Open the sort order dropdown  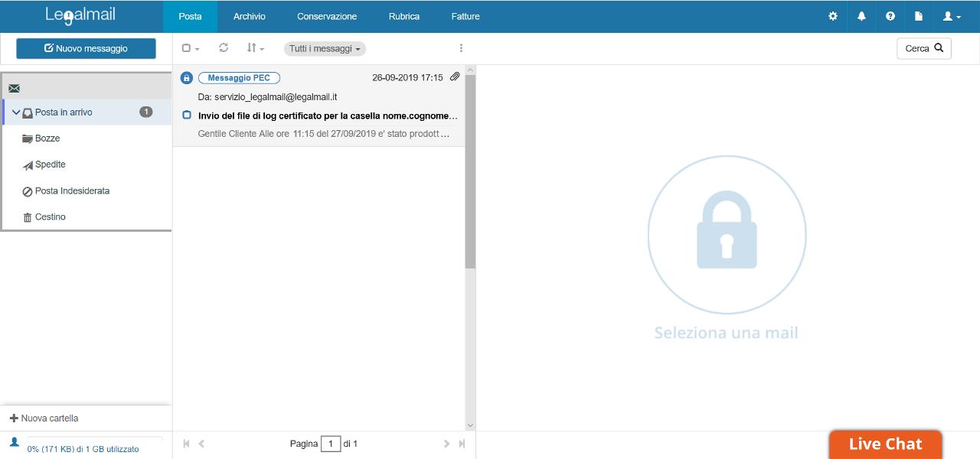[255, 48]
